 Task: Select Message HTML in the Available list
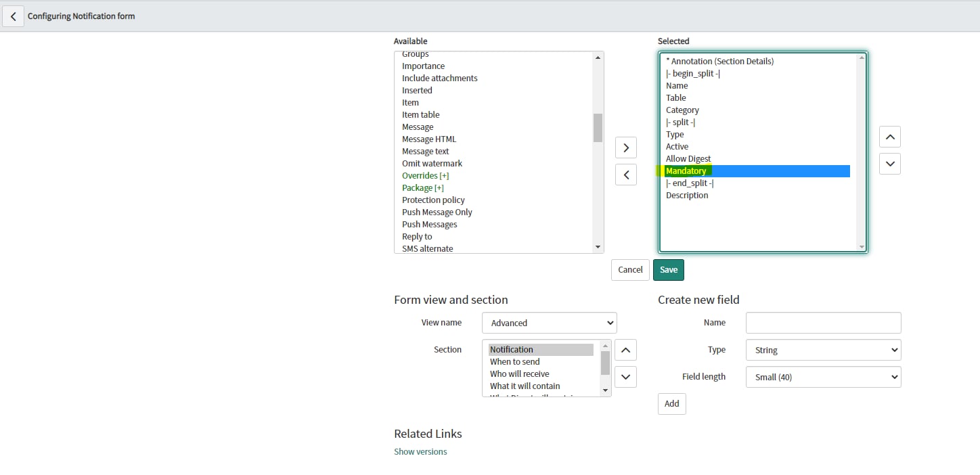click(x=429, y=139)
